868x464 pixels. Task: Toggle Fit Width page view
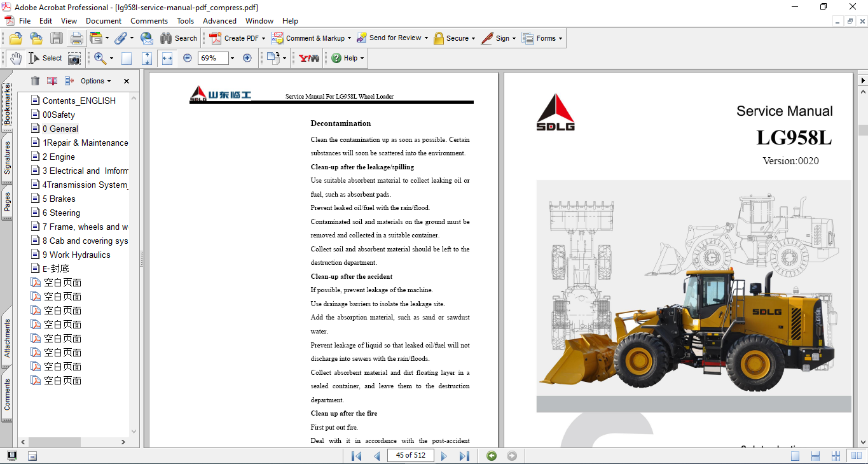[x=167, y=59]
